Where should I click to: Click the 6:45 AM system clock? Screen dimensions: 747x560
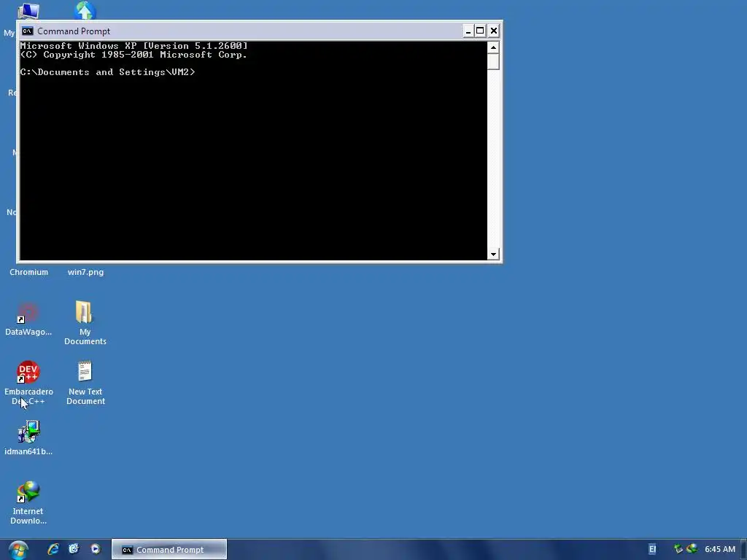tap(720, 550)
